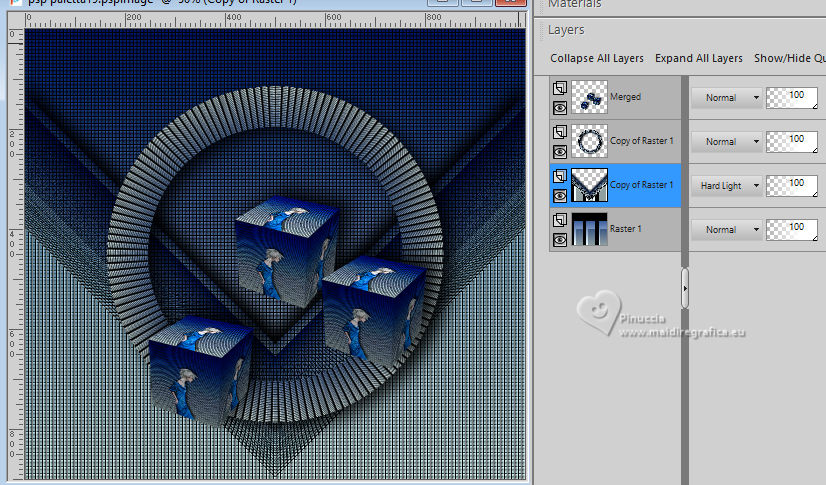Collapse the layer pane using the splitter arrow handle
The width and height of the screenshot is (826, 485).
pyautogui.click(x=685, y=289)
